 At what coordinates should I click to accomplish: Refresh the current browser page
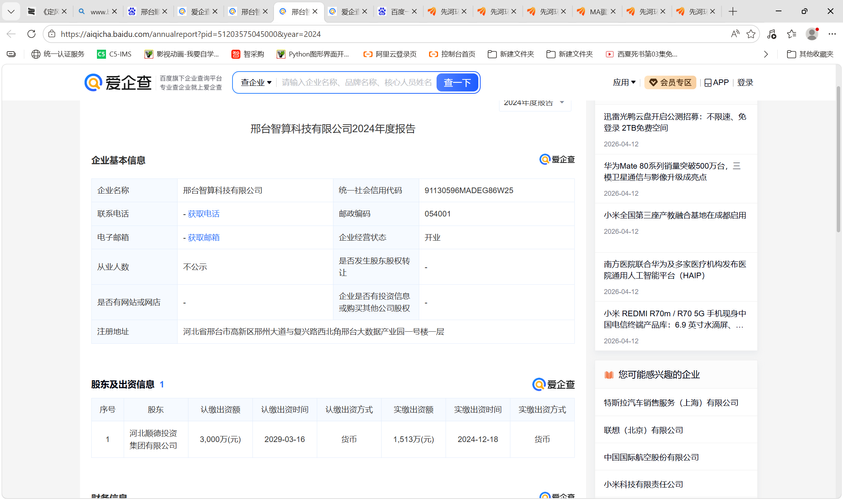pyautogui.click(x=32, y=33)
